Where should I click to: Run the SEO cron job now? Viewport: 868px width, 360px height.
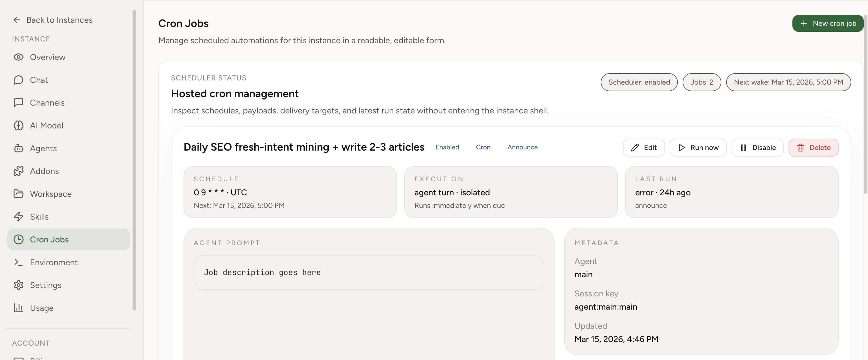[698, 147]
